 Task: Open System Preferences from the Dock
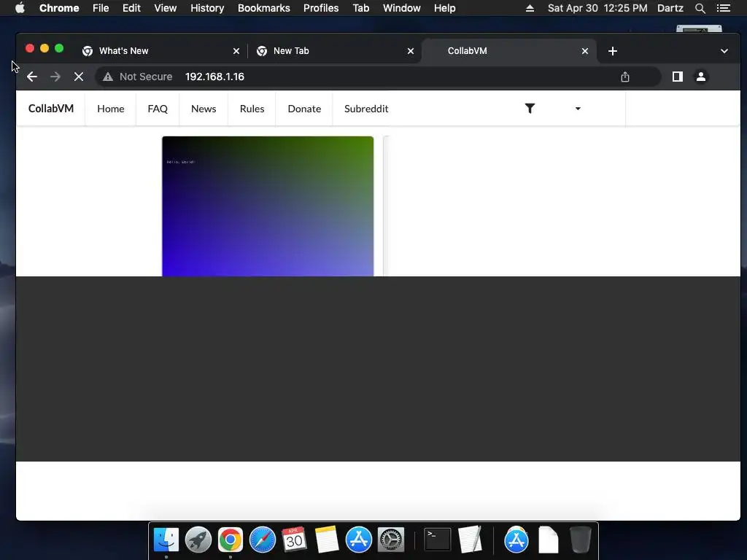[x=391, y=540]
